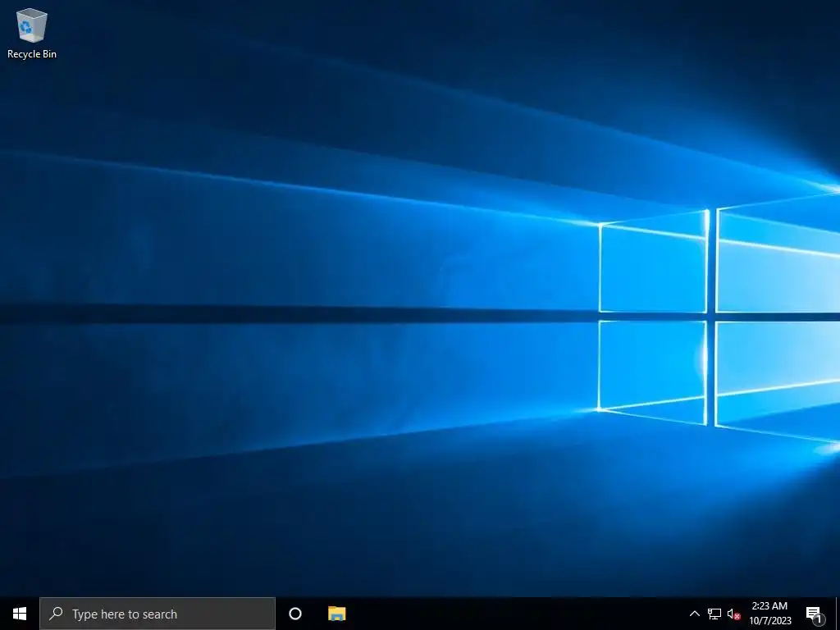This screenshot has height=630, width=840.
Task: Open the Windows Start menu
Action: click(20, 614)
